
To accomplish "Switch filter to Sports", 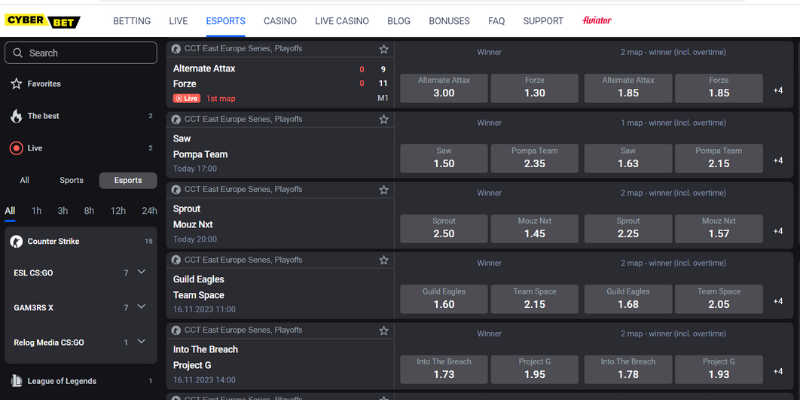I will [71, 180].
